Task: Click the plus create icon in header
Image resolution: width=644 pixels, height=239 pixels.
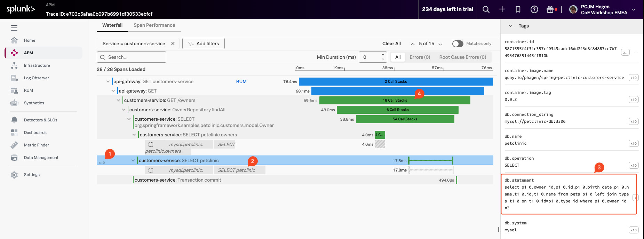Action: pos(502,9)
